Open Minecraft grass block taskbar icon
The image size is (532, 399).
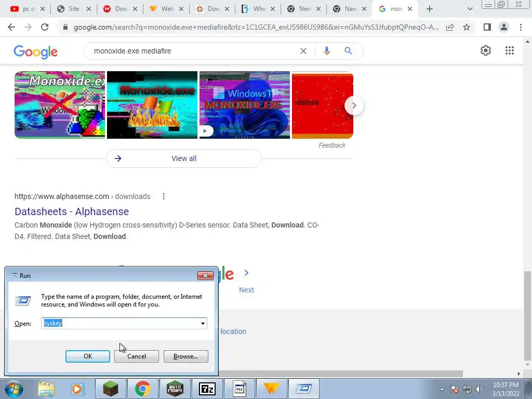coord(111,389)
